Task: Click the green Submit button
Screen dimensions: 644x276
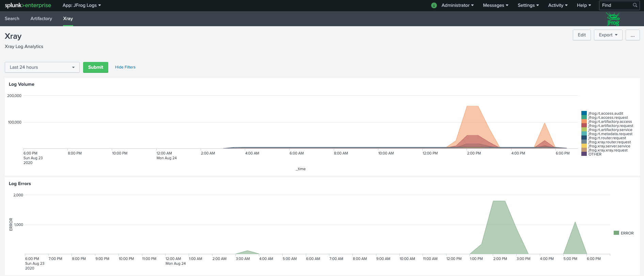Action: (96, 67)
